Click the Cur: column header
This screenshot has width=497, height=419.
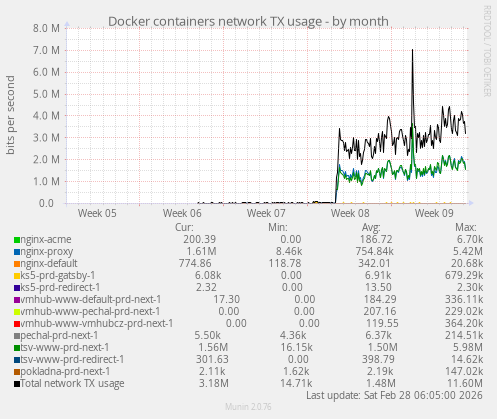(184, 228)
